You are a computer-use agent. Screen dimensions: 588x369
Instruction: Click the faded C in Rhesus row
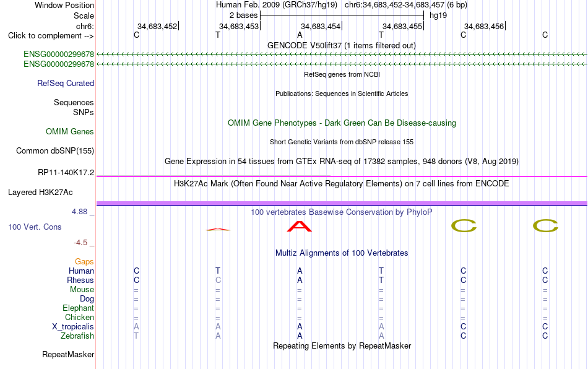[x=218, y=280]
